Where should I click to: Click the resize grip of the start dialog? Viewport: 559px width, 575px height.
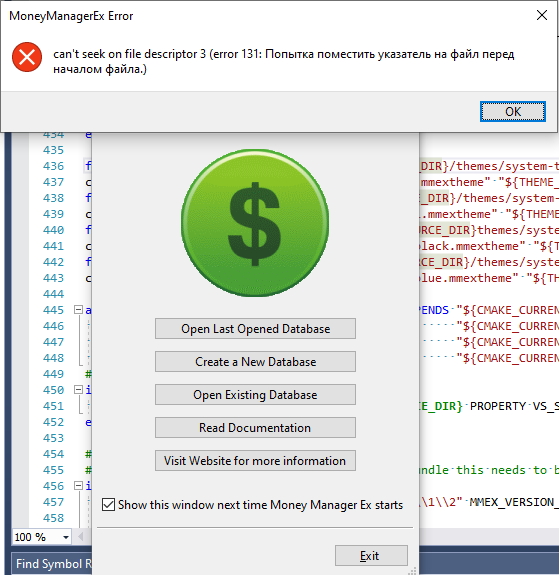[x=413, y=570]
